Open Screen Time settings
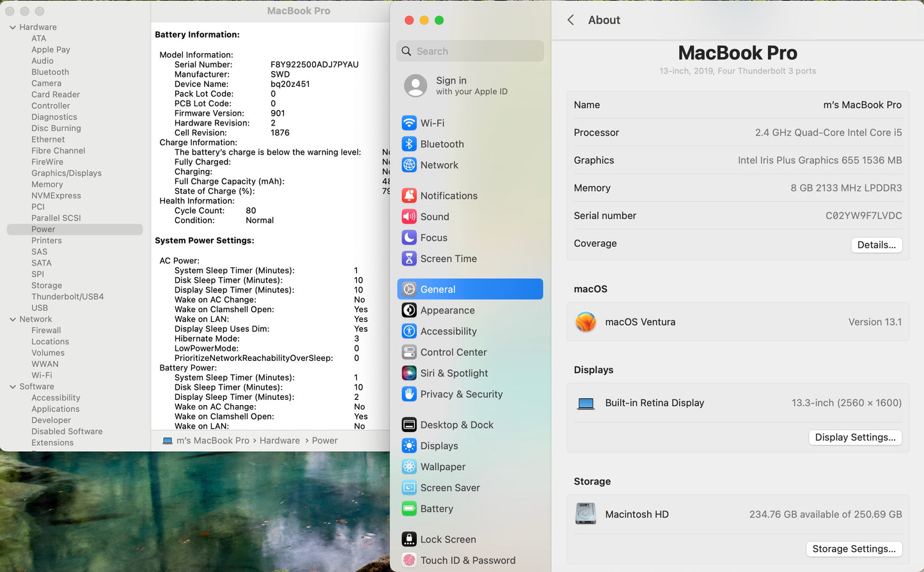Image resolution: width=924 pixels, height=572 pixels. click(448, 258)
